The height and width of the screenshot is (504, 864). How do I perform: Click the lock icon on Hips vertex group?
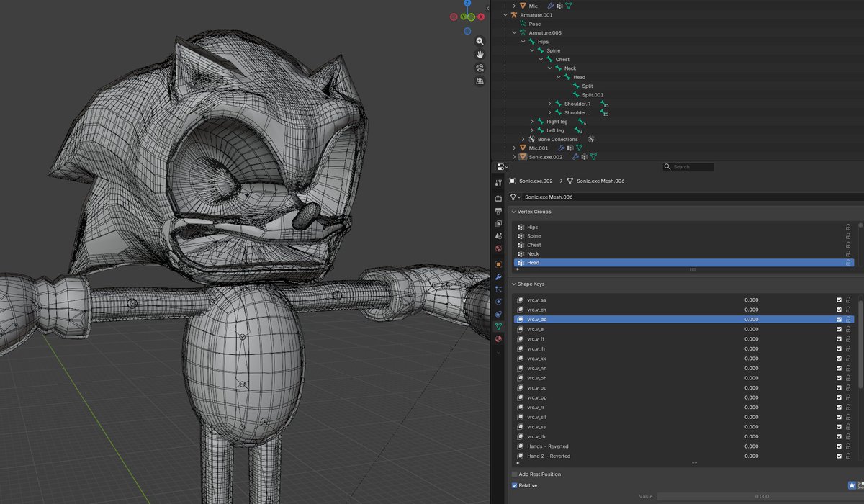pos(849,227)
